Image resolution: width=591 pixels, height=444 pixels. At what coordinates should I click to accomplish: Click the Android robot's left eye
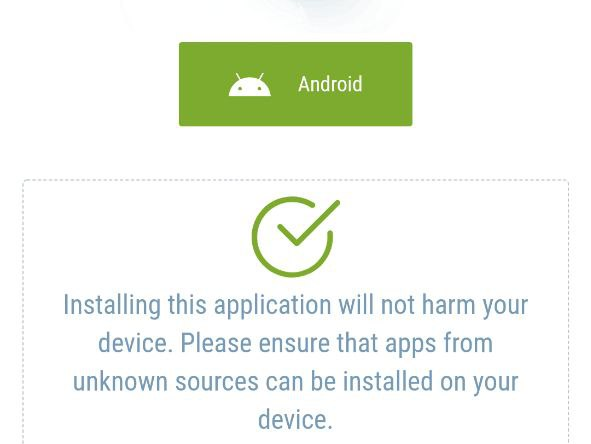tap(240, 89)
